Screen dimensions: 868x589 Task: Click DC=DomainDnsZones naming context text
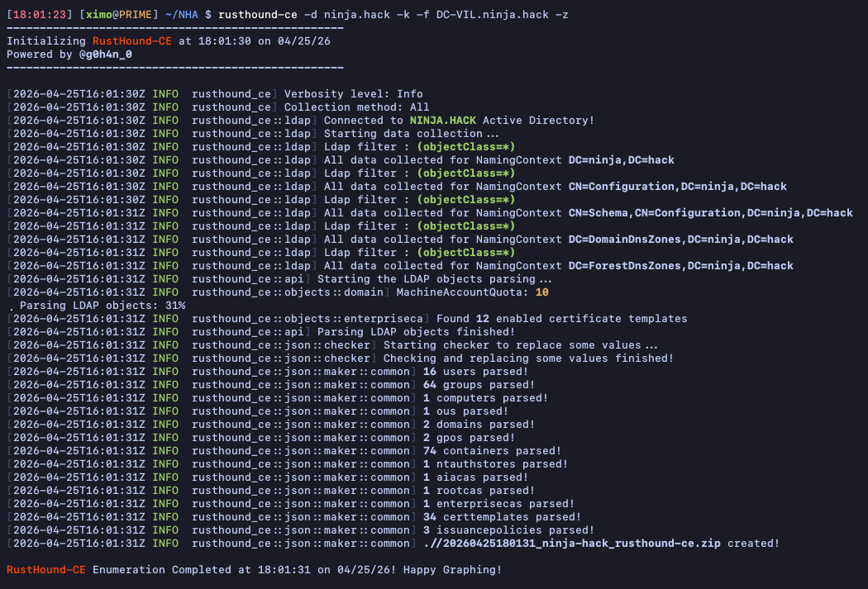(x=680, y=239)
